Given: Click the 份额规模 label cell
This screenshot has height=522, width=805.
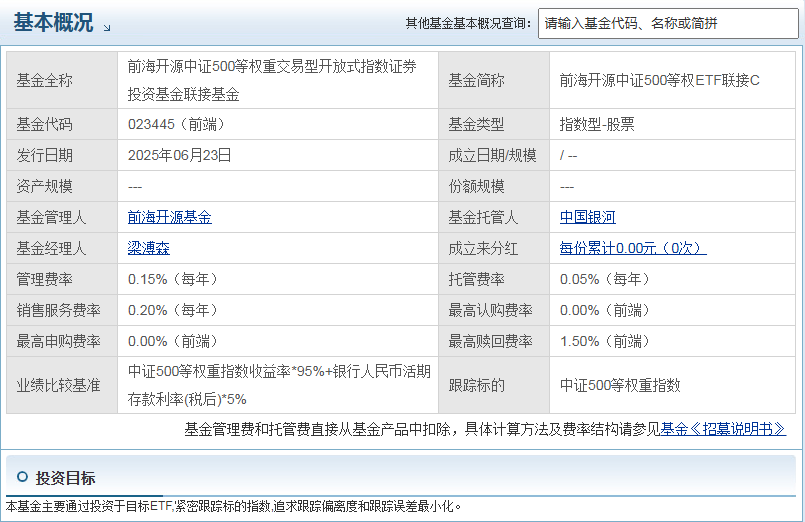Looking at the screenshot, I should (494, 186).
